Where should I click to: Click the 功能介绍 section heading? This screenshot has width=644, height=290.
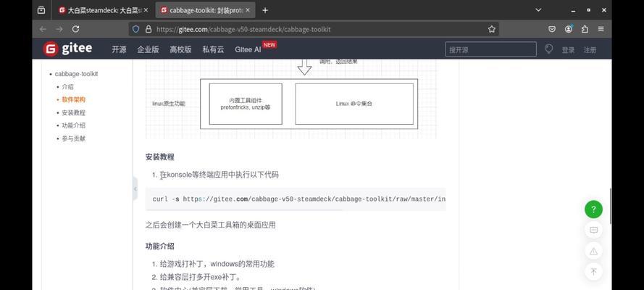coord(160,246)
